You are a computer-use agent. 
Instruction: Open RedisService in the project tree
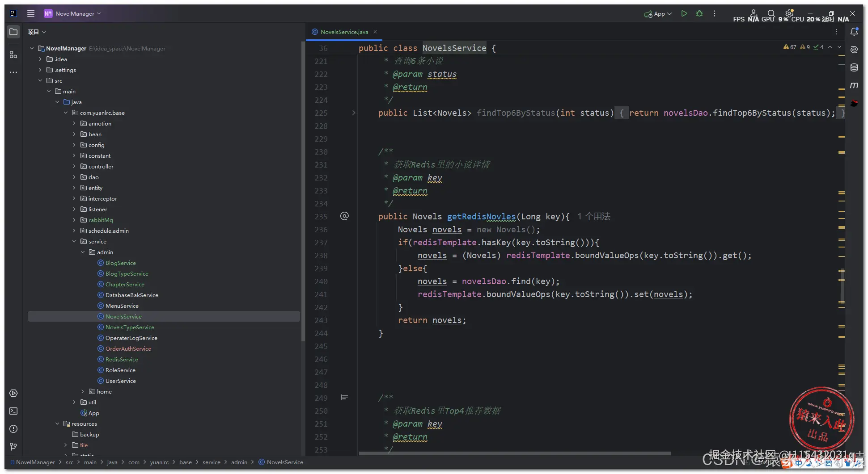[x=122, y=360]
